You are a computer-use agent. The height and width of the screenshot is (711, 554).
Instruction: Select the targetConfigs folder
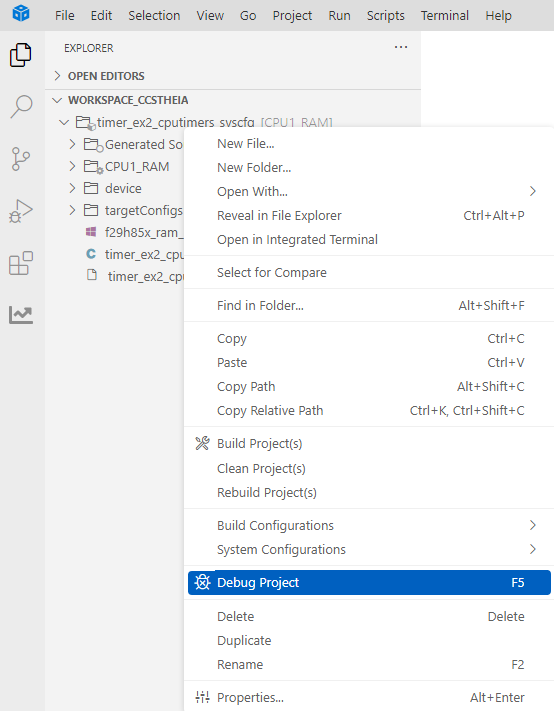click(143, 210)
